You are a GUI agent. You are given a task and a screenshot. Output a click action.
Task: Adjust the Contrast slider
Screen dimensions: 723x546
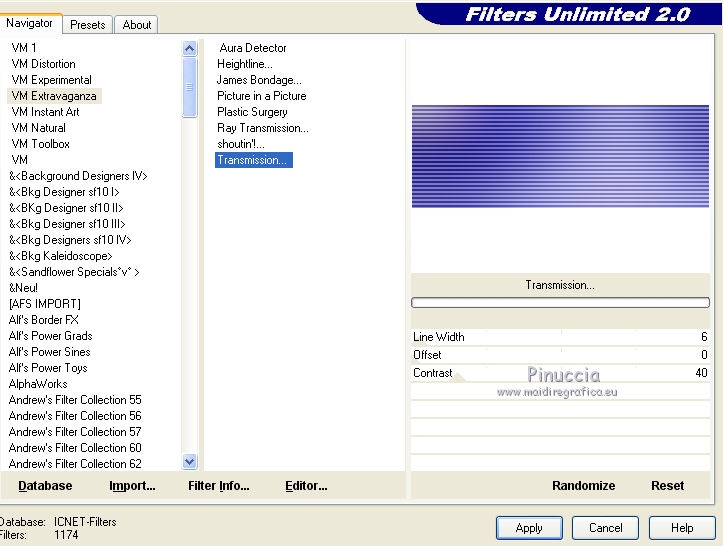point(560,373)
